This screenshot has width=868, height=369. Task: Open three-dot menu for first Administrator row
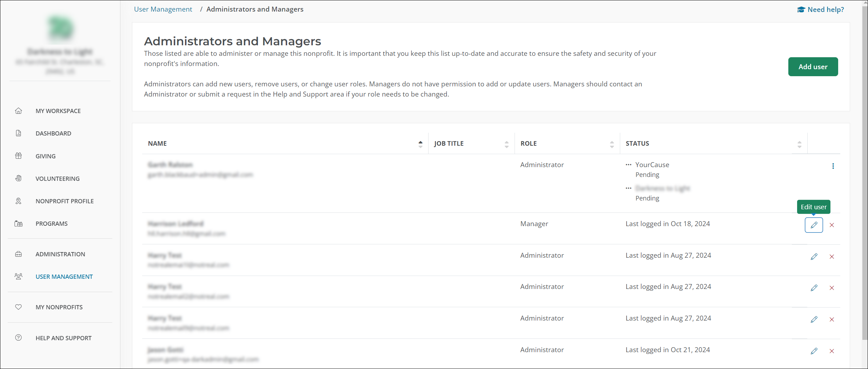[x=833, y=166]
